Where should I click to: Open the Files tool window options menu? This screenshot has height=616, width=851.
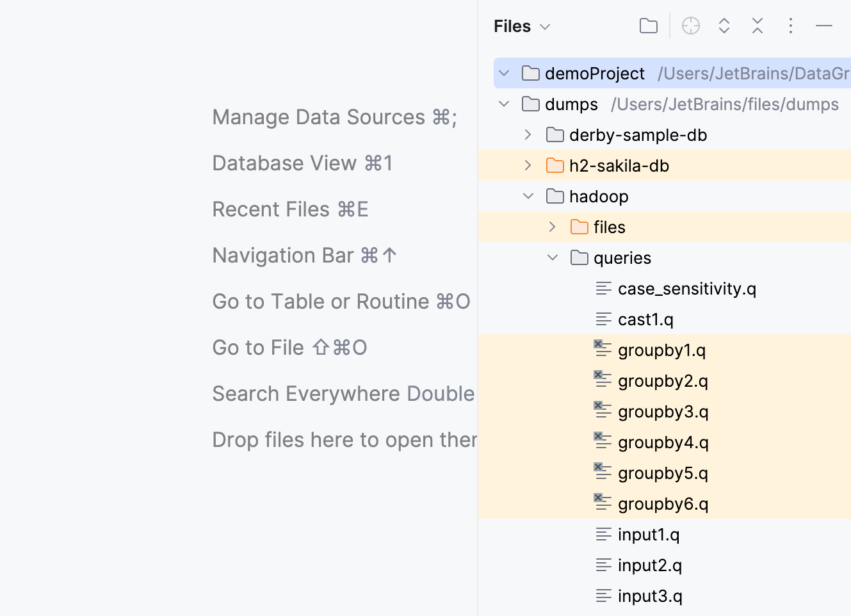(791, 26)
